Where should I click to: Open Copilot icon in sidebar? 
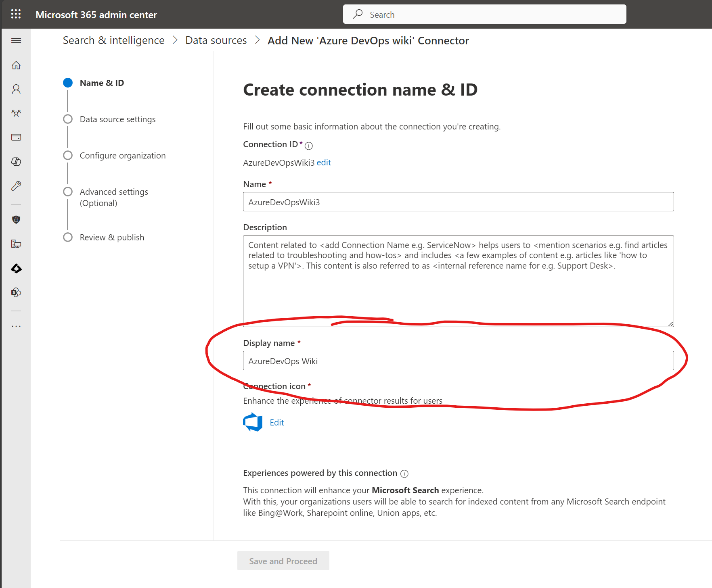(16, 162)
